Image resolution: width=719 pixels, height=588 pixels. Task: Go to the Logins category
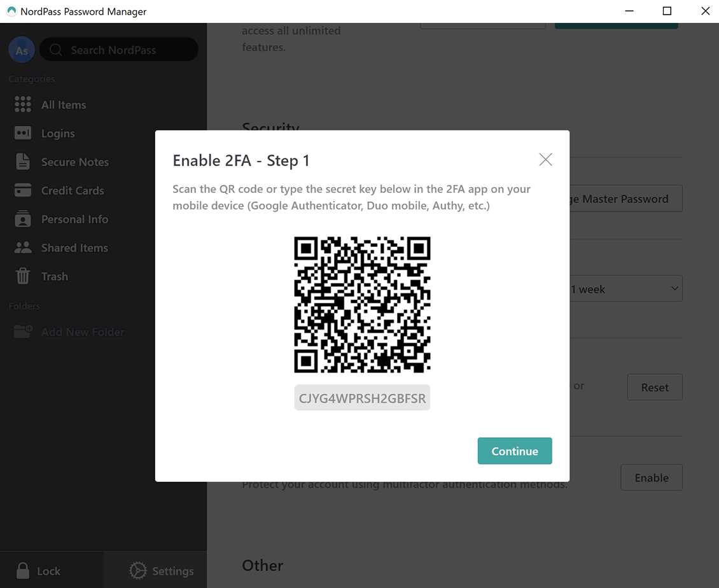click(x=59, y=134)
